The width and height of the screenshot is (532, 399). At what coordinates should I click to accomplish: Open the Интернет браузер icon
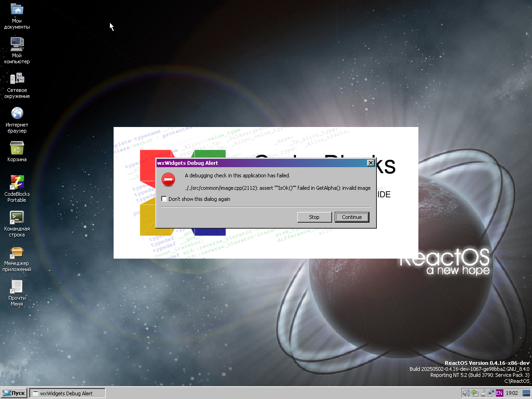(x=17, y=120)
